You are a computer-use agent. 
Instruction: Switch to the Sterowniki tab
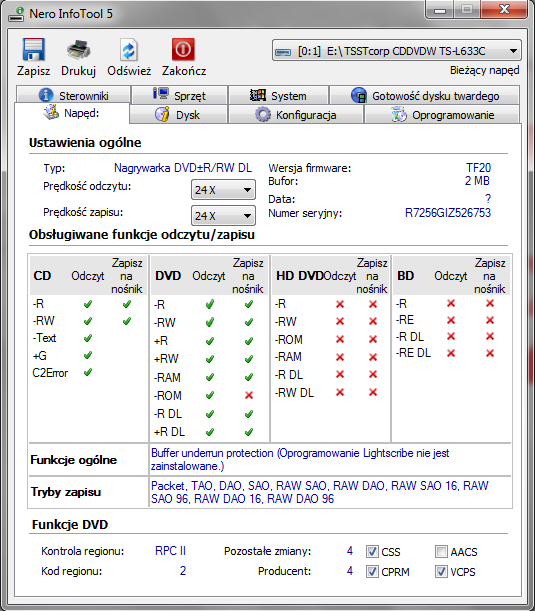(x=73, y=95)
